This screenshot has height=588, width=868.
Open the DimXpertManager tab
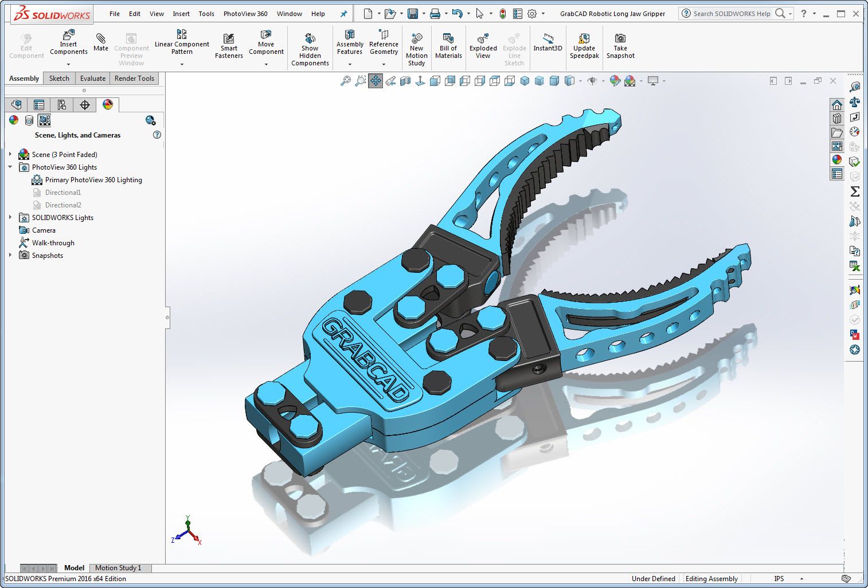[x=85, y=104]
